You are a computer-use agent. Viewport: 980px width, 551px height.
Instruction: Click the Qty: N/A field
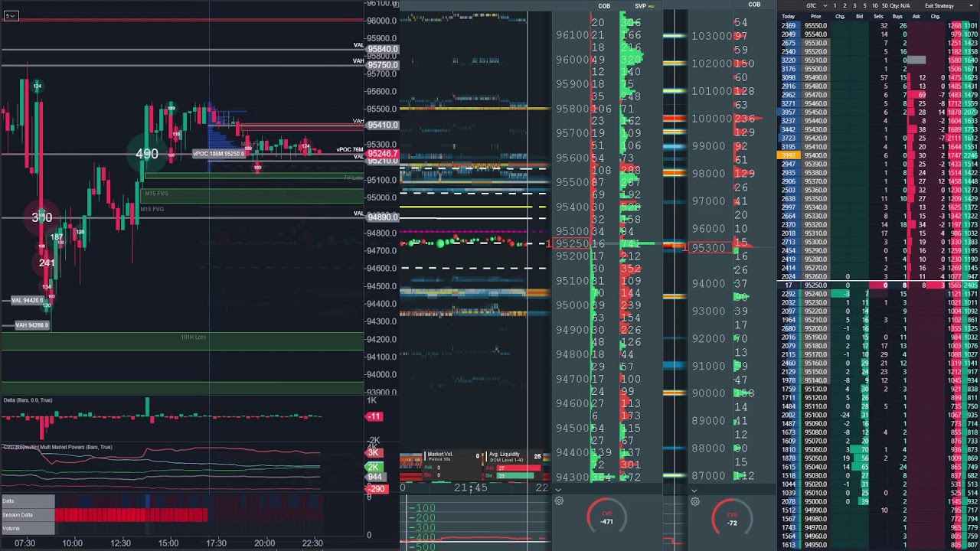click(901, 6)
